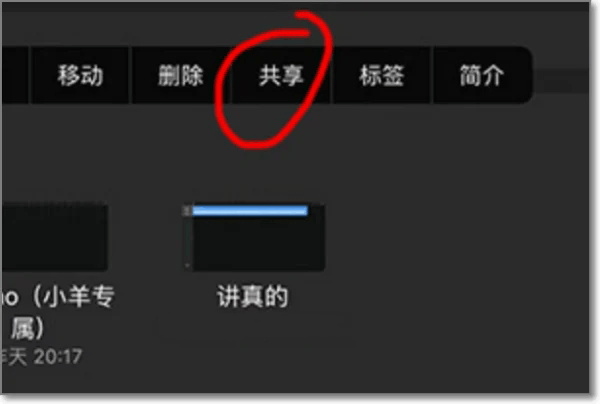Click the cut-off menu item left of 移动

(15, 75)
